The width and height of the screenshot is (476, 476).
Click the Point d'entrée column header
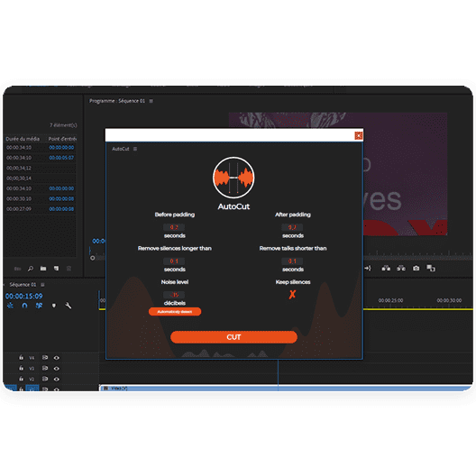click(x=62, y=139)
